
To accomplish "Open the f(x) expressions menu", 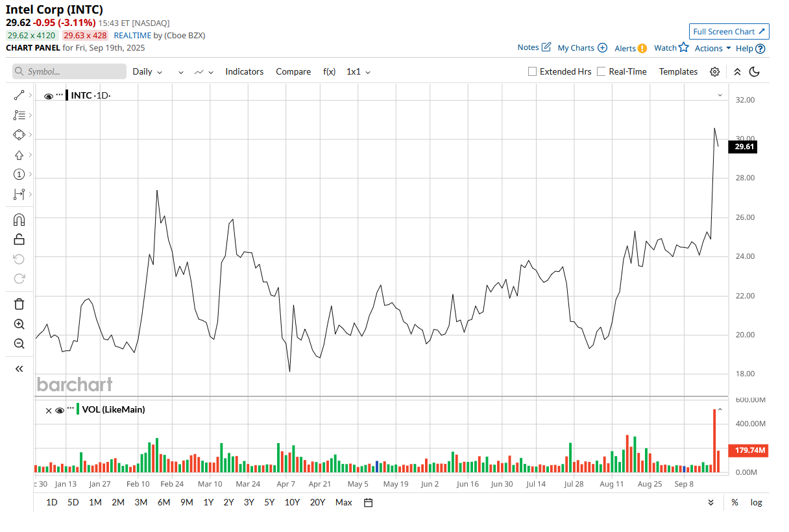I will (x=330, y=71).
